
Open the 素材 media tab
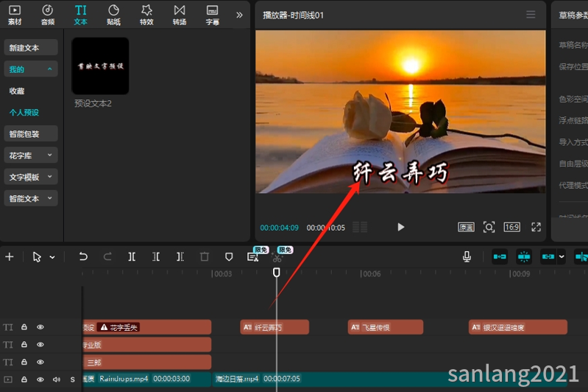[x=15, y=15]
